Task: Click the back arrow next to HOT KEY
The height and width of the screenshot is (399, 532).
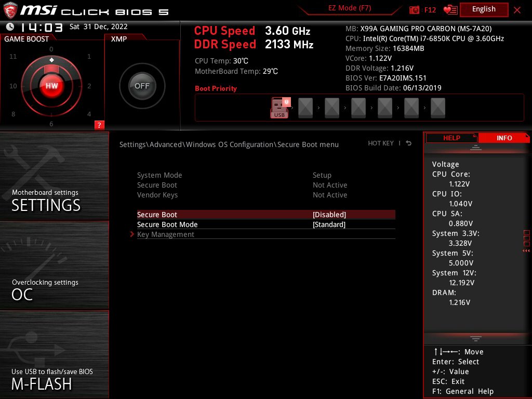Action: pyautogui.click(x=408, y=143)
